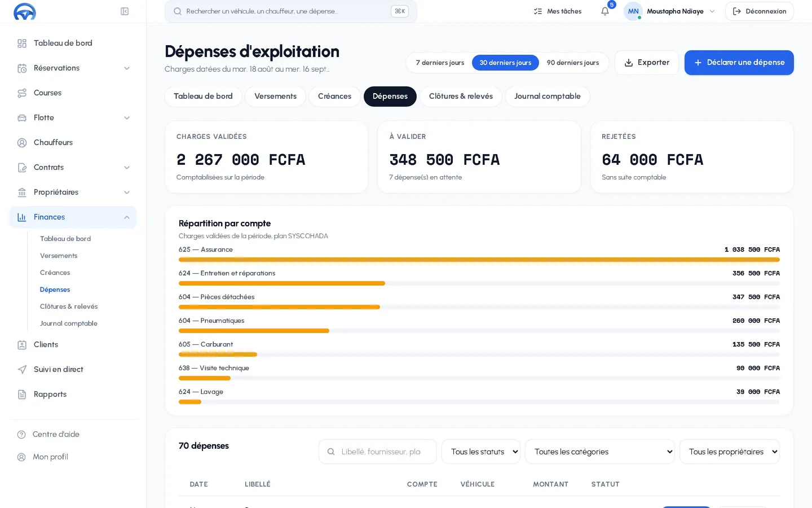Log out with Déconnexion
The height and width of the screenshot is (508, 812).
[760, 11]
